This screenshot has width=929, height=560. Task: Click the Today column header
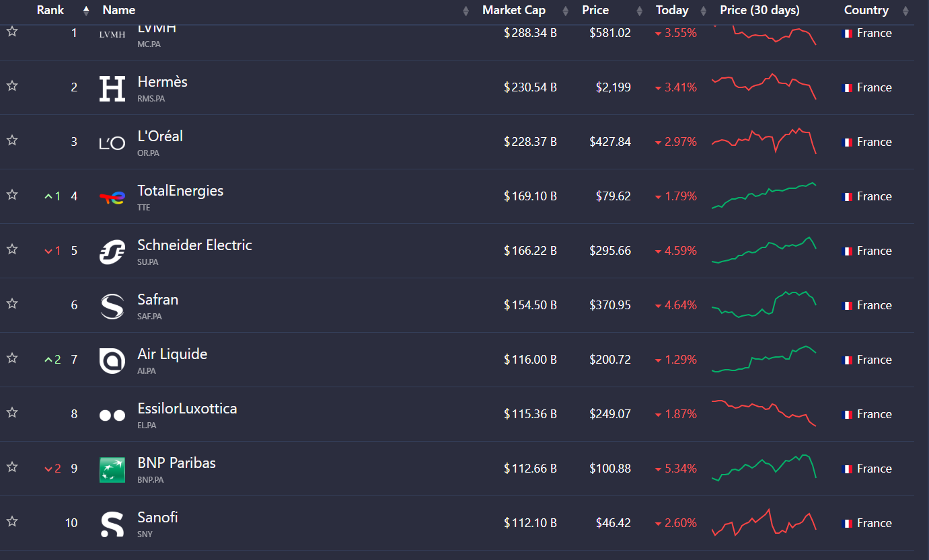coord(672,10)
